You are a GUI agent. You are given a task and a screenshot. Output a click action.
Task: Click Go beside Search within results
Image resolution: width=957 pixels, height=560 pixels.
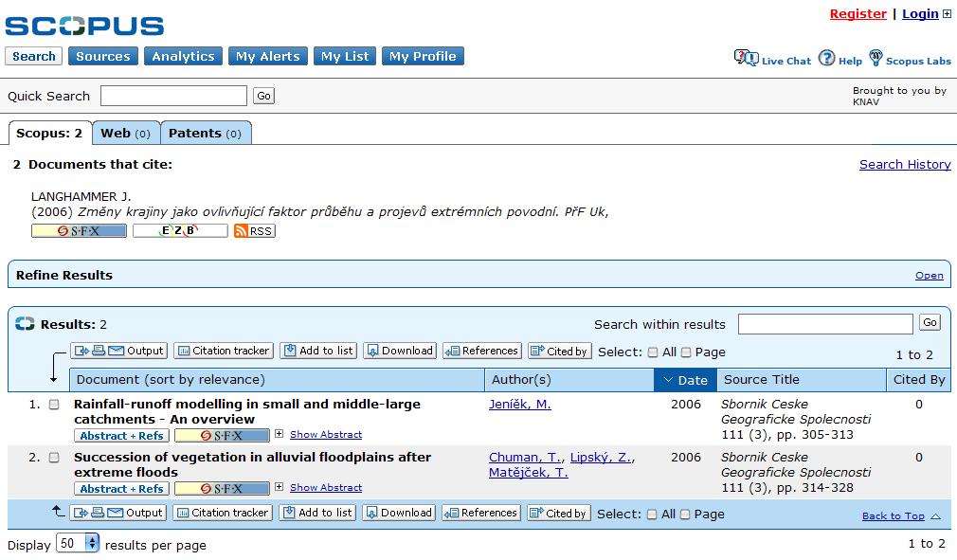coord(930,323)
